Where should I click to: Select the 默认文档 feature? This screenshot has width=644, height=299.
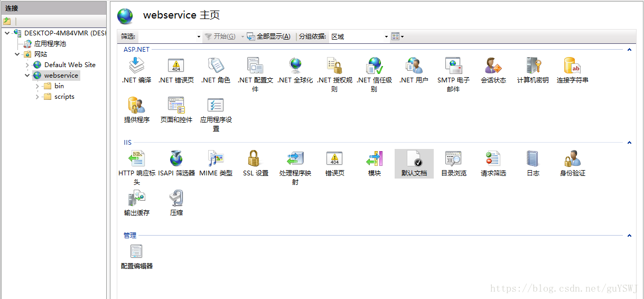coord(414,163)
